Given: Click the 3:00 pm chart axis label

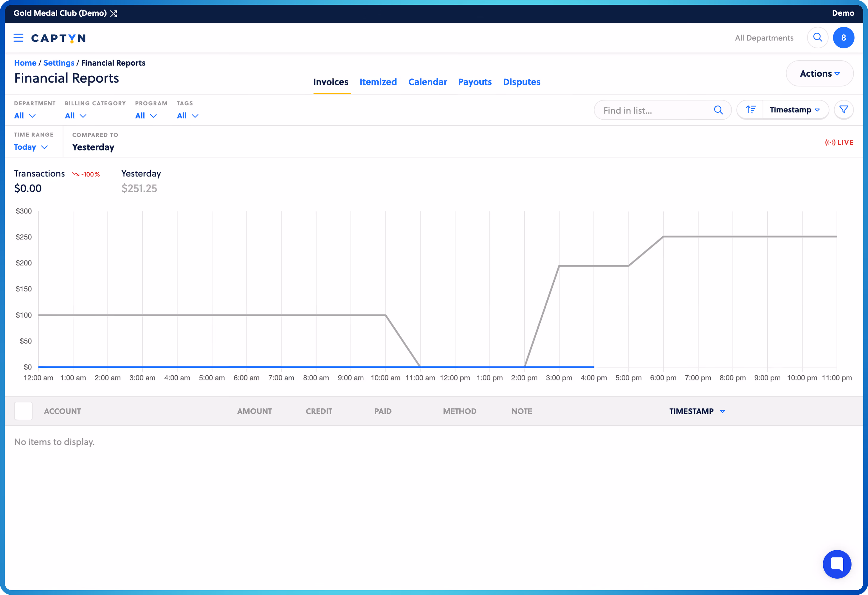Looking at the screenshot, I should click(559, 378).
